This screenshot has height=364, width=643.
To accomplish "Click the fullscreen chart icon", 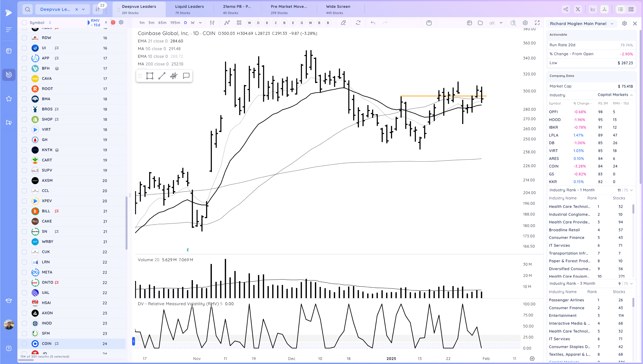I will coord(537,23).
